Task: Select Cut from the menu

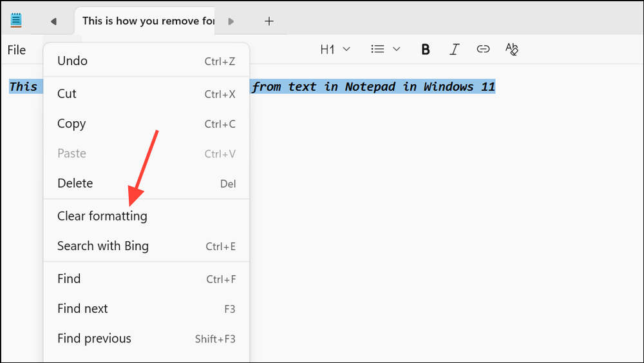Action: (x=146, y=93)
